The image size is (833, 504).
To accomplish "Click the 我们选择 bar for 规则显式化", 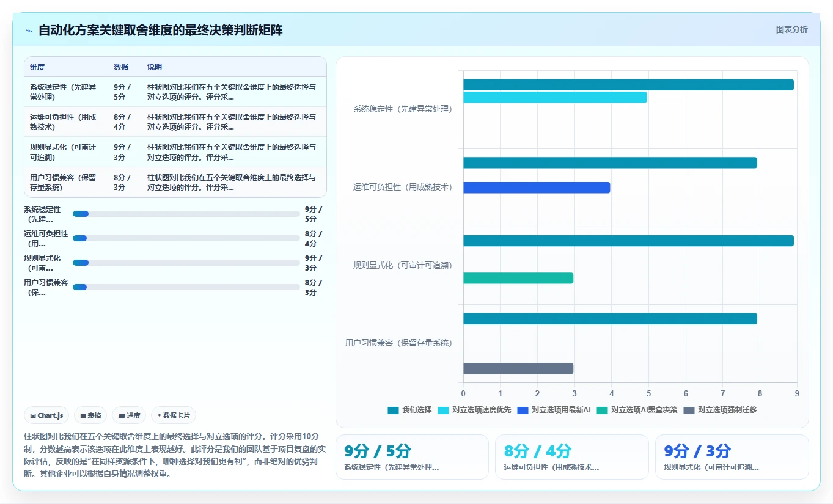I will tap(628, 241).
